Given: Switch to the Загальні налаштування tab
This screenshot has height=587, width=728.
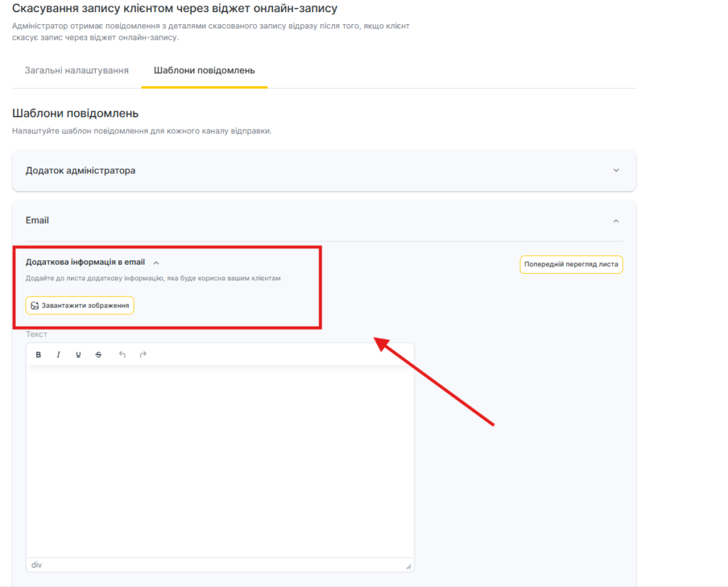Looking at the screenshot, I should (77, 70).
